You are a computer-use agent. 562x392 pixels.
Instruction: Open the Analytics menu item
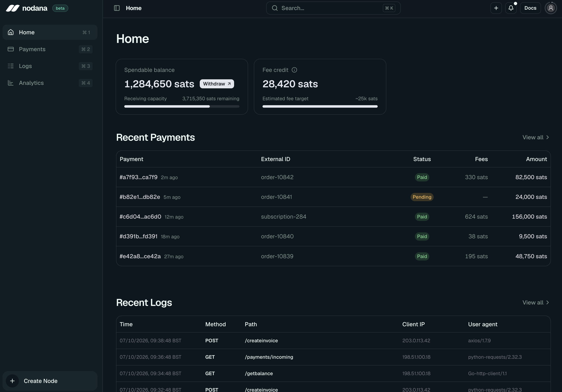click(50, 83)
